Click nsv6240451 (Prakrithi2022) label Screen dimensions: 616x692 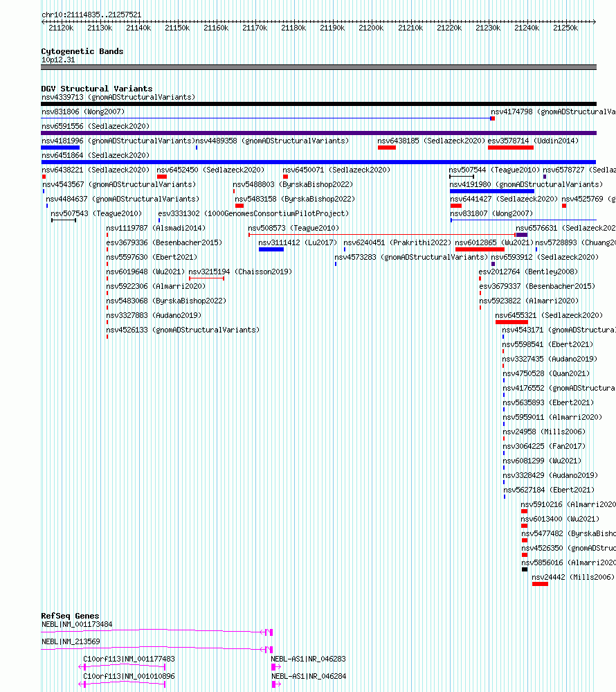397,242
